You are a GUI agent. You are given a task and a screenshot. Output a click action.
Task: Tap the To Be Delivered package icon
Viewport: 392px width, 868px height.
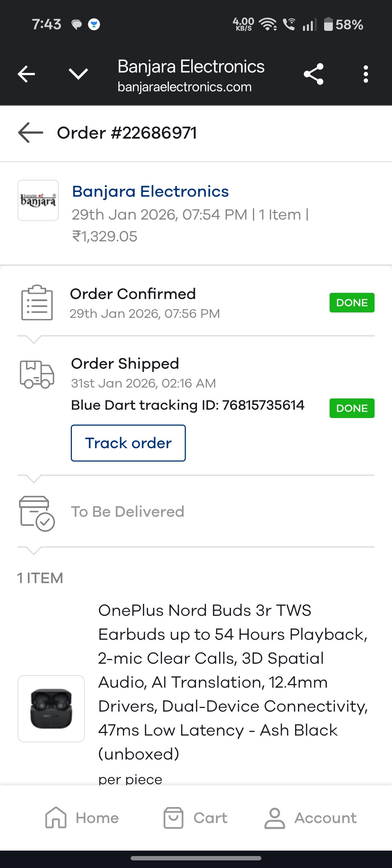(x=37, y=513)
